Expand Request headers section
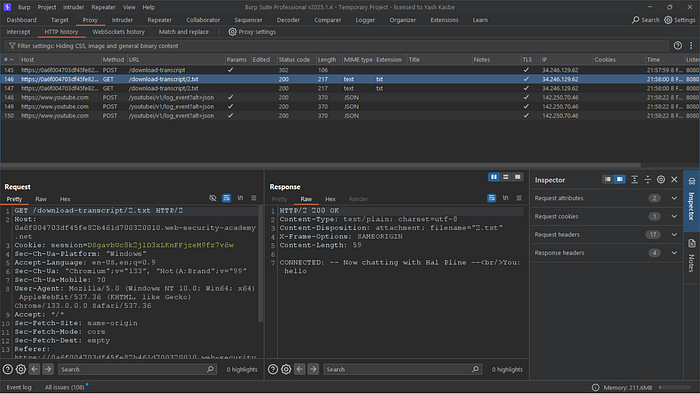700x394 pixels. pos(674,235)
